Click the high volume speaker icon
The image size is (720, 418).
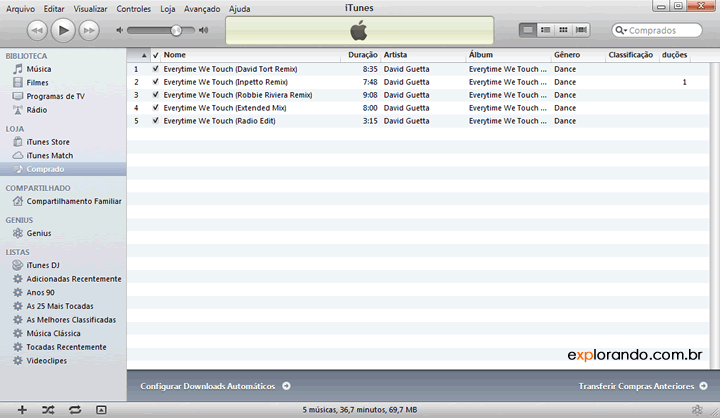click(x=203, y=30)
